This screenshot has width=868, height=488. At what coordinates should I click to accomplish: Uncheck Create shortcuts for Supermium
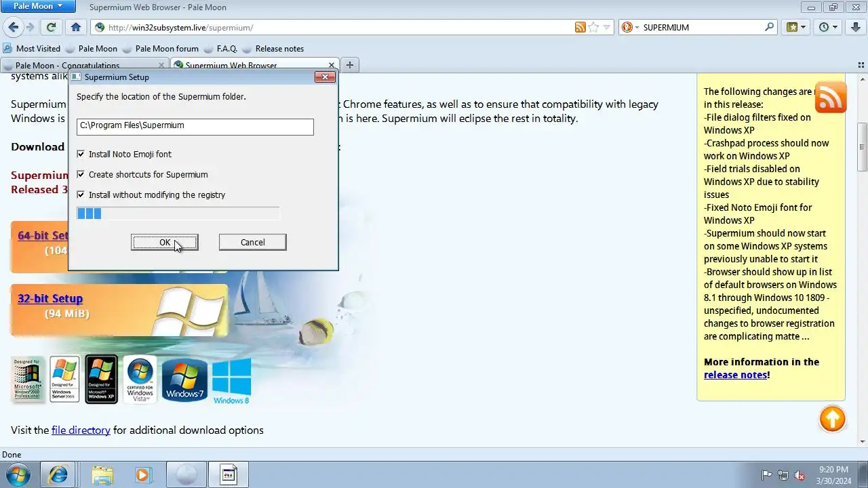point(81,175)
